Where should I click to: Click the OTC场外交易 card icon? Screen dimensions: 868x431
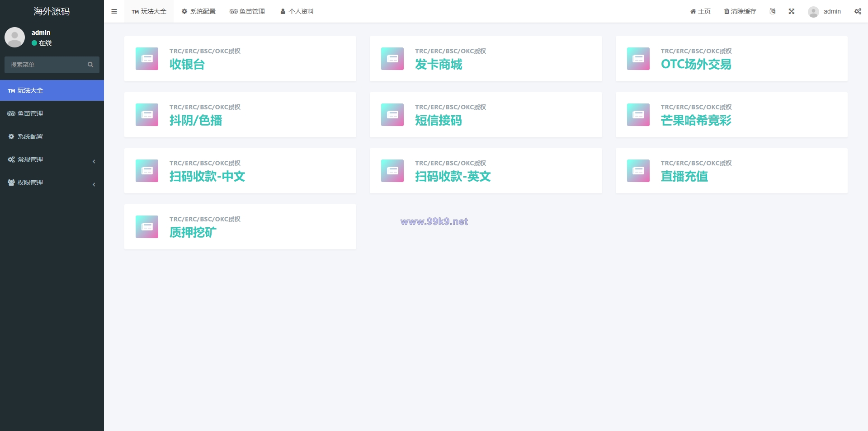[638, 59]
